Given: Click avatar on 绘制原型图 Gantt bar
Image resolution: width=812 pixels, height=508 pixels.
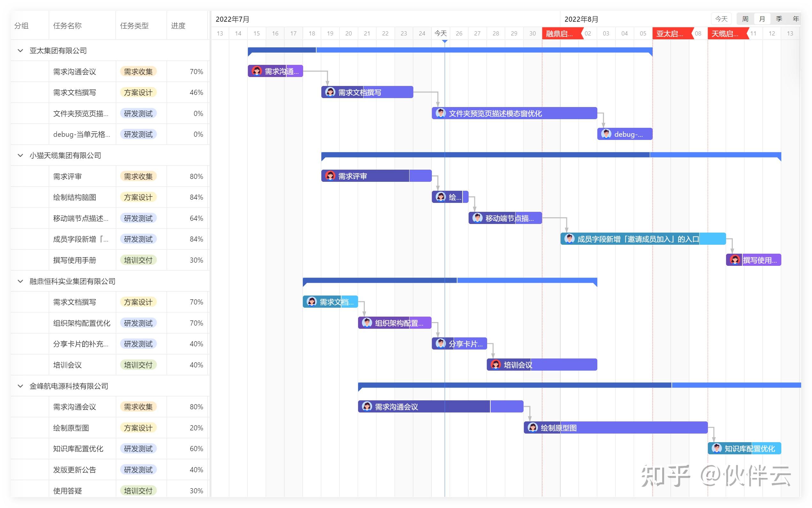Looking at the screenshot, I should click(x=532, y=427).
